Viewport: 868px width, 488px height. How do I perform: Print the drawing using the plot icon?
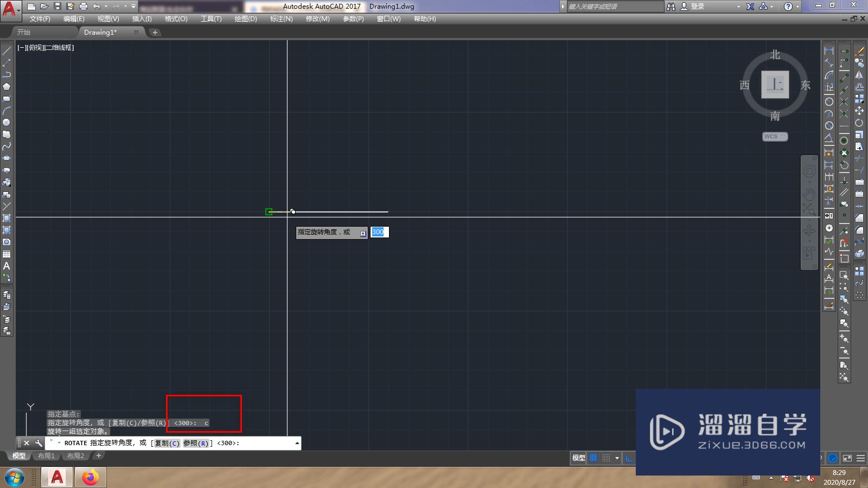pyautogui.click(x=84, y=7)
